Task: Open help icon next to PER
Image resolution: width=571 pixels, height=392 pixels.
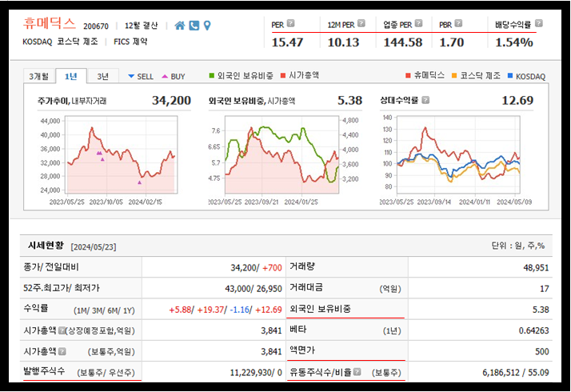Action: pyautogui.click(x=290, y=23)
